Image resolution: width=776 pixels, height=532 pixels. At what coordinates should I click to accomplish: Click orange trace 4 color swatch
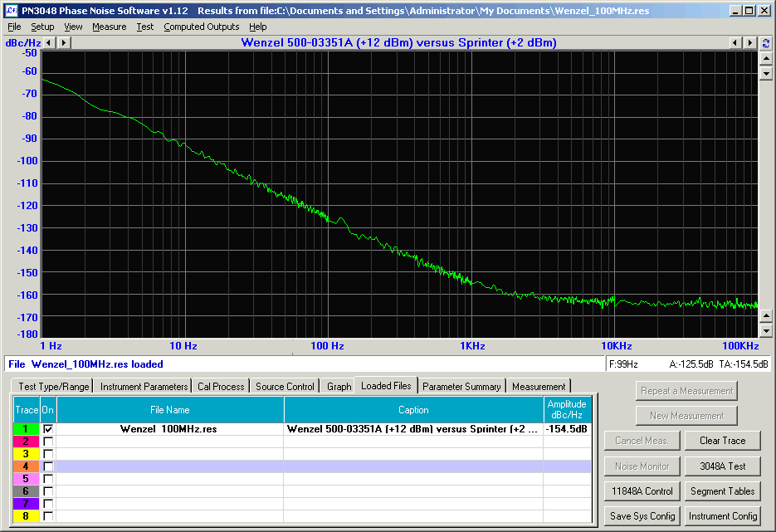(x=27, y=466)
